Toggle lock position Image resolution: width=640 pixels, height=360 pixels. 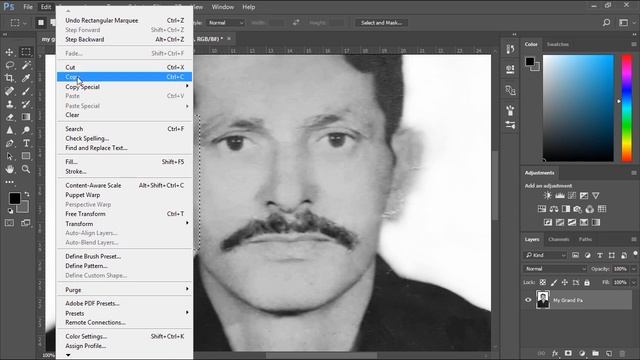(x=565, y=282)
